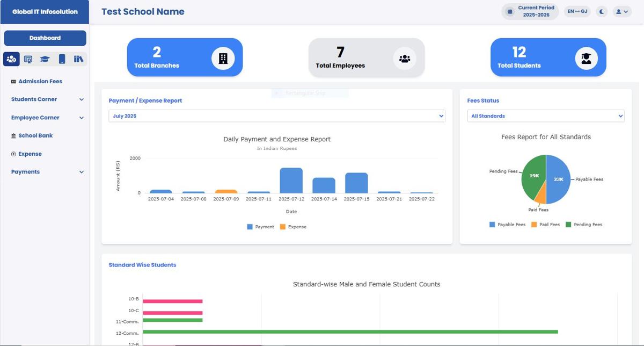Open the people group sidebar tab icon
The height and width of the screenshot is (346, 644).
pyautogui.click(x=11, y=59)
